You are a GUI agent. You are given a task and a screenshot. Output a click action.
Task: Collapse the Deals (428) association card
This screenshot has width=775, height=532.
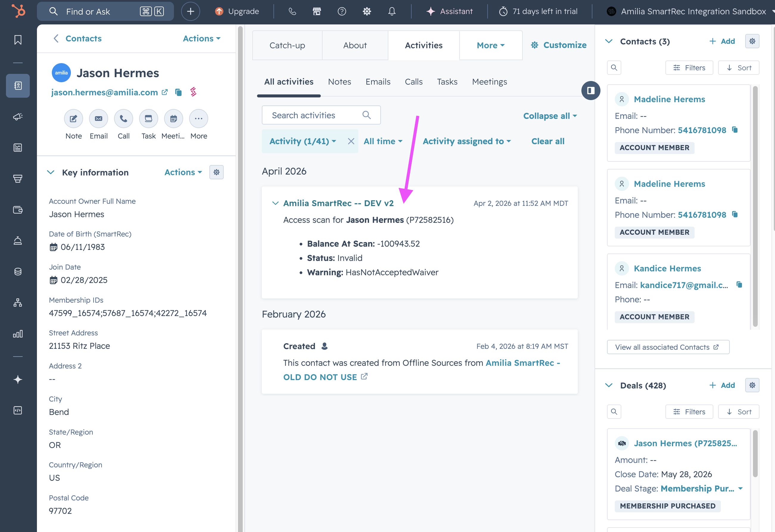click(x=609, y=385)
